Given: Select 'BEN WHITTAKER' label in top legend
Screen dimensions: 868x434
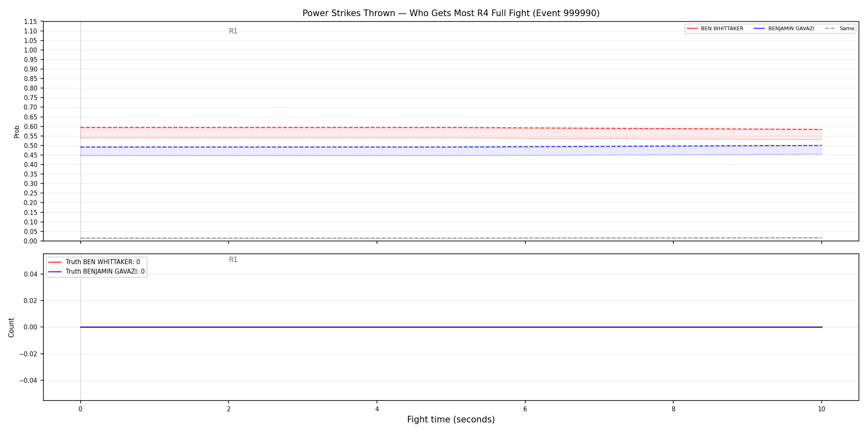Looking at the screenshot, I should (x=722, y=29).
